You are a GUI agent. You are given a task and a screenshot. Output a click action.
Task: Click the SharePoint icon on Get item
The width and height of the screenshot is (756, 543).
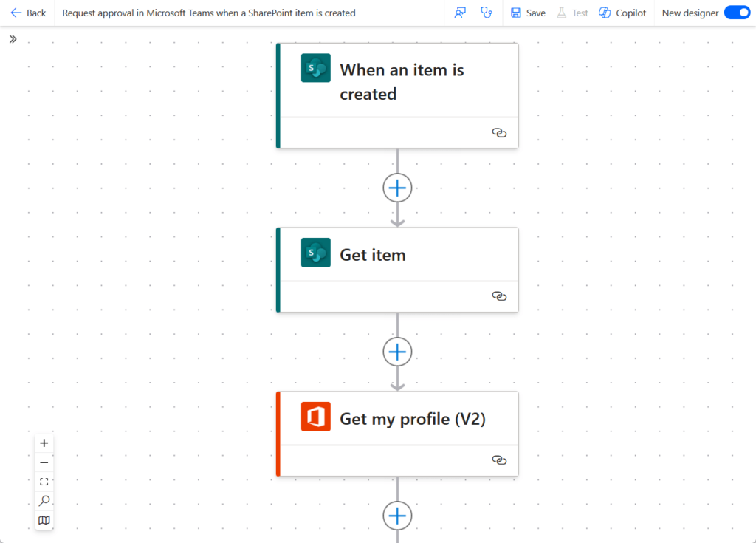coord(316,253)
